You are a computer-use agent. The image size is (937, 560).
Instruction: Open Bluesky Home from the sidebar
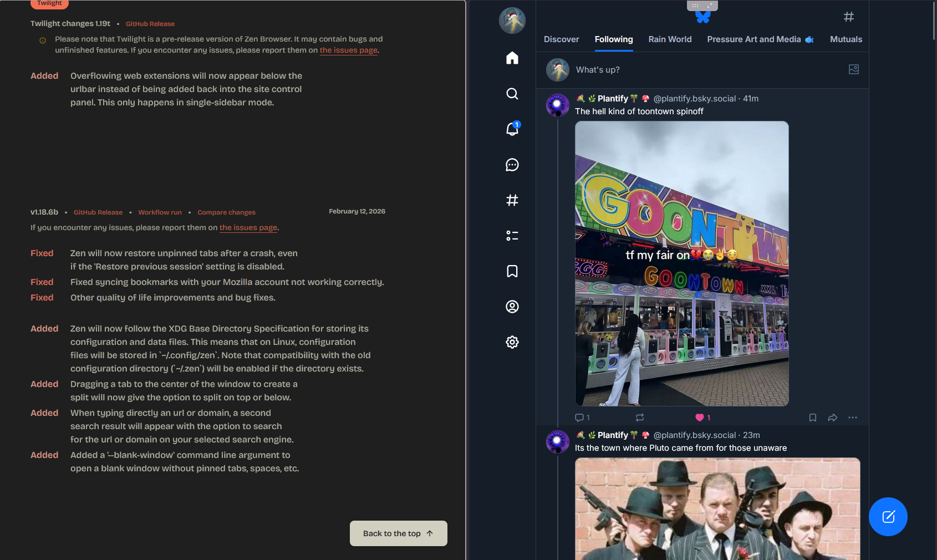[512, 58]
